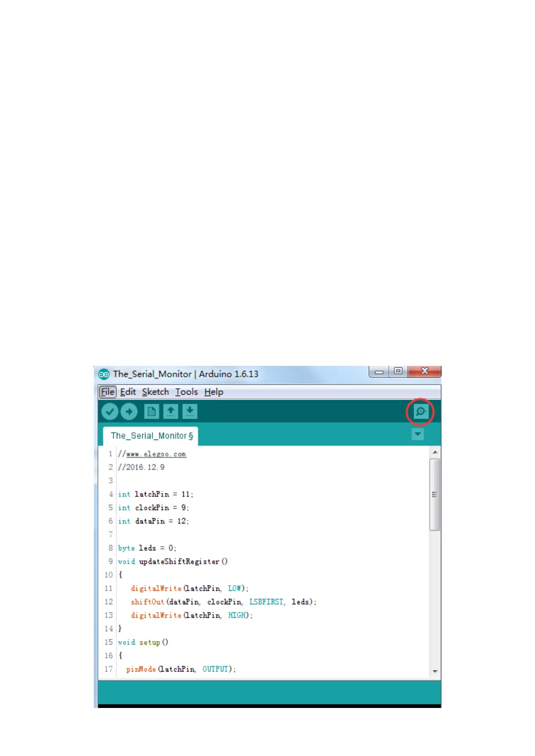
Task: Open the File menu
Action: click(107, 392)
